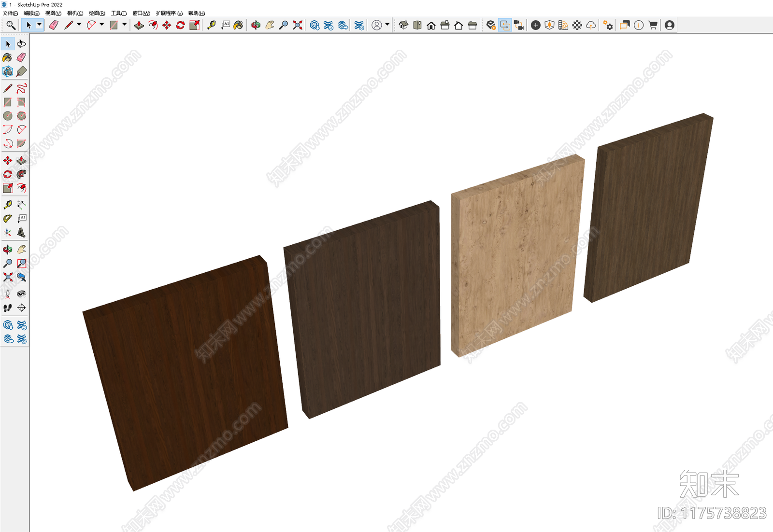Select the Protractor tool
Viewport: 773px width, 532px height.
(x=8, y=219)
